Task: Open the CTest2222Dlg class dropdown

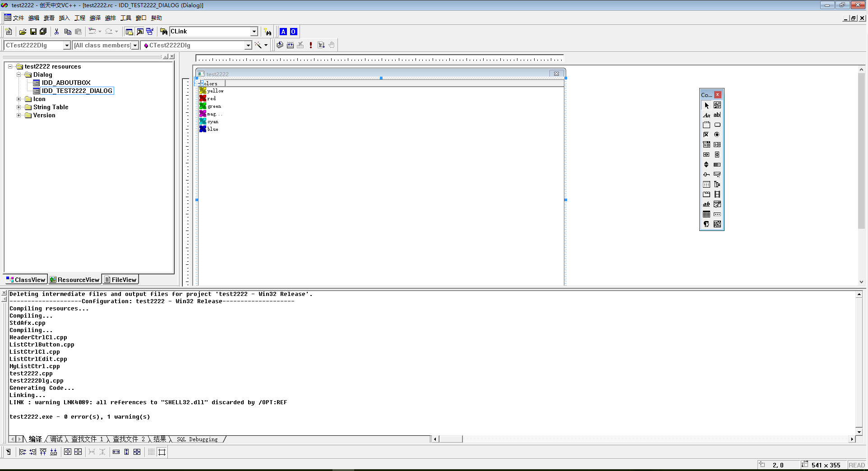Action: tap(67, 45)
